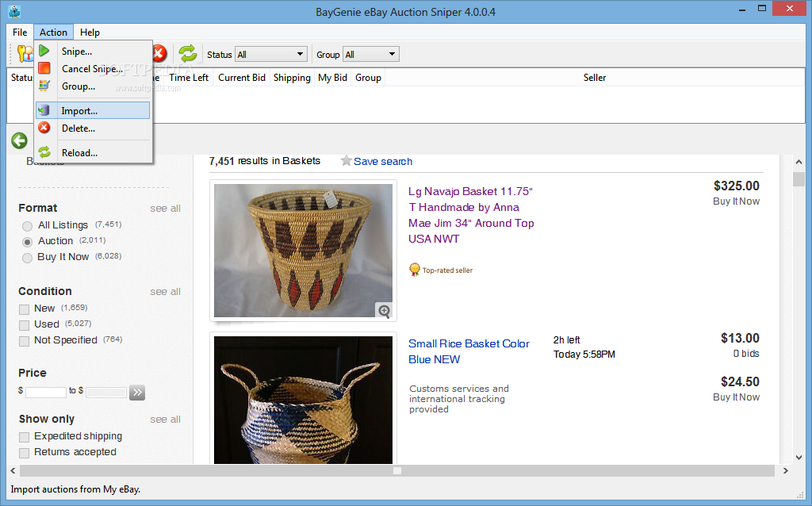812x506 pixels.
Task: Open the Group filter dropdown
Action: [371, 55]
